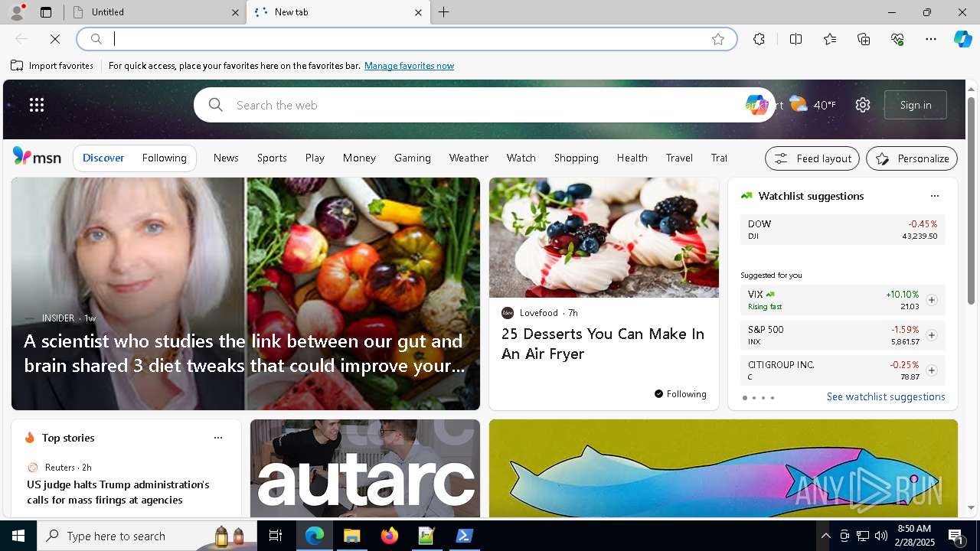The height and width of the screenshot is (551, 980).
Task: Open the Money category
Action: pyautogui.click(x=359, y=158)
